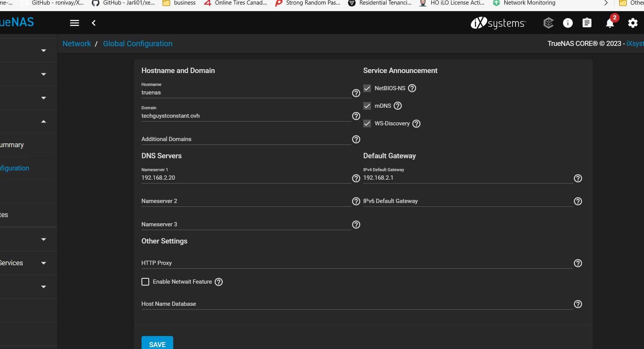
Task: Focus the IPv6 Default Gateway field
Action: [x=468, y=201]
